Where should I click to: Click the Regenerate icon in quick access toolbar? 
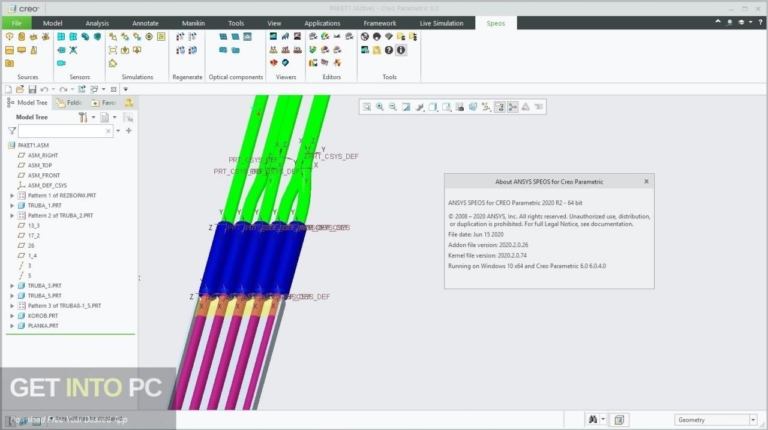pyautogui.click(x=82, y=89)
